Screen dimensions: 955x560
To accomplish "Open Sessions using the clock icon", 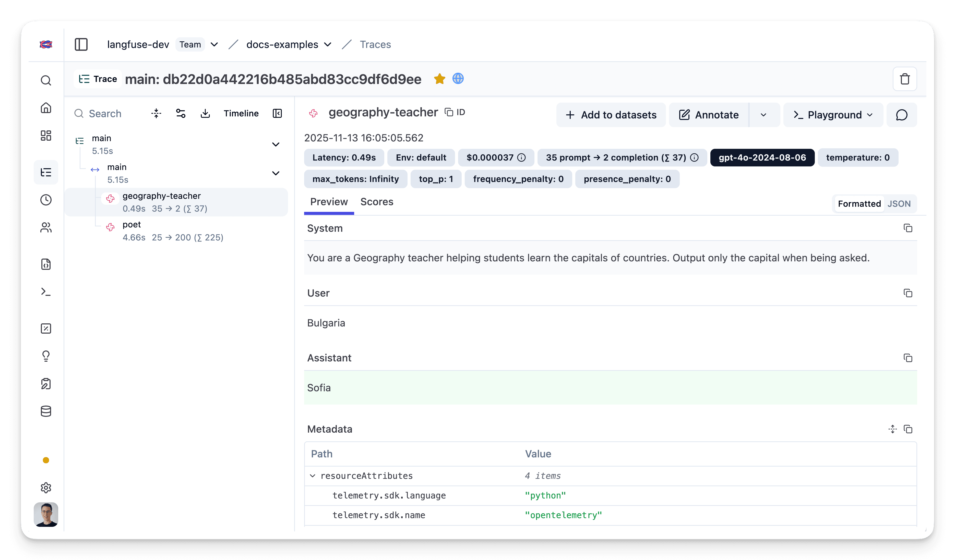I will [x=46, y=200].
